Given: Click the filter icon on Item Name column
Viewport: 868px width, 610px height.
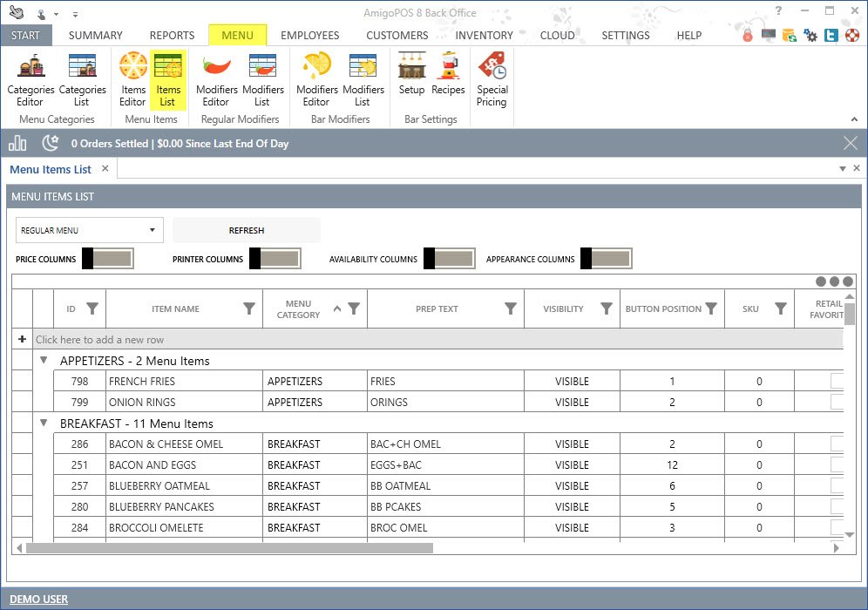Looking at the screenshot, I should (x=249, y=308).
